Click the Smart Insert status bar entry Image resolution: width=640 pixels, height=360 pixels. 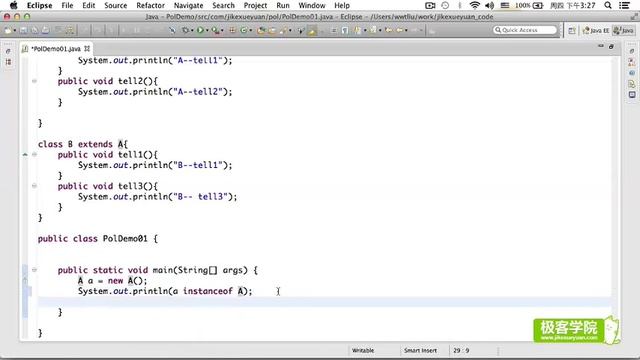click(x=420, y=350)
